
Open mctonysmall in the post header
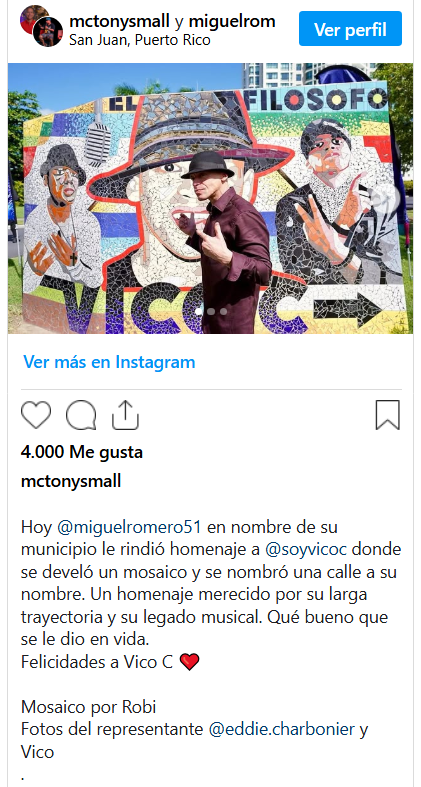[120, 22]
